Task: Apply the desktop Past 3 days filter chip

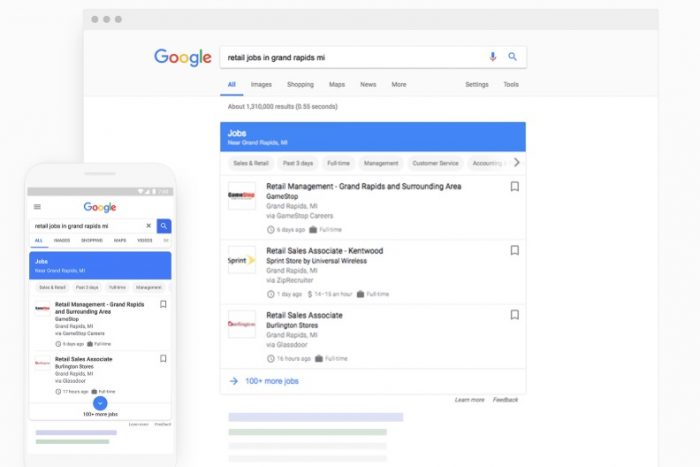Action: click(298, 163)
